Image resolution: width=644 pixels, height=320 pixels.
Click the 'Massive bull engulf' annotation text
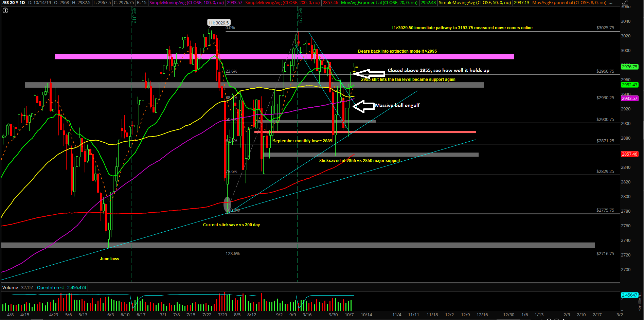tap(397, 105)
